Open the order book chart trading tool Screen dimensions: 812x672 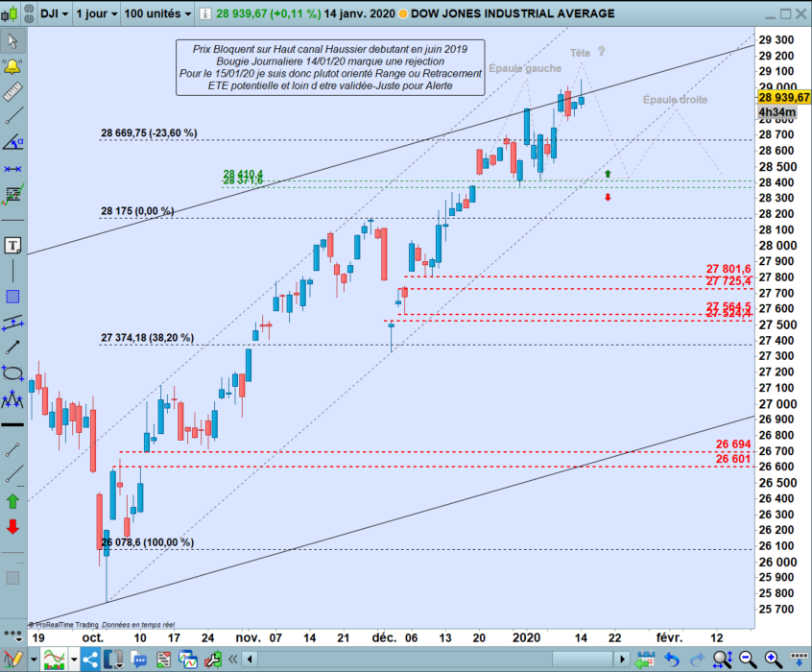tap(12, 195)
